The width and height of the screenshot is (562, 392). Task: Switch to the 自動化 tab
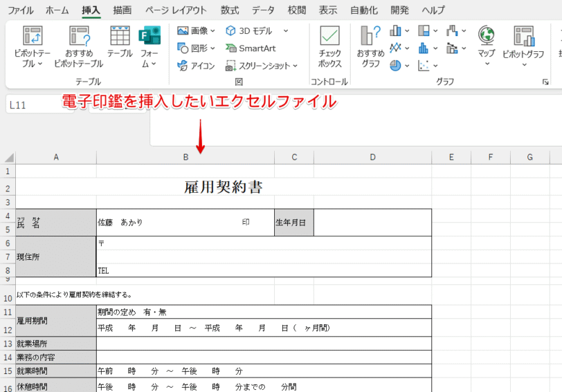364,10
